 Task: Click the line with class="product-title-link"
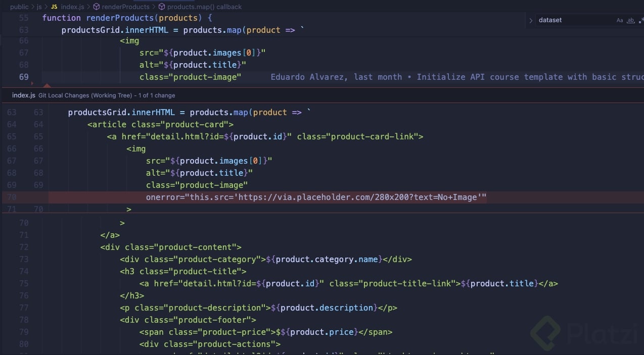click(349, 283)
